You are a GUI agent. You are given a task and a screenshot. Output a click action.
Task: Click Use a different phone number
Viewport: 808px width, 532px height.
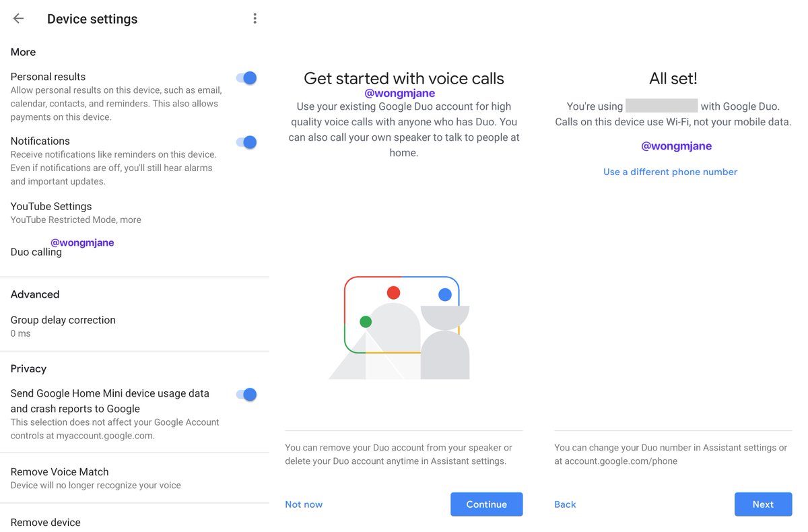(670, 172)
